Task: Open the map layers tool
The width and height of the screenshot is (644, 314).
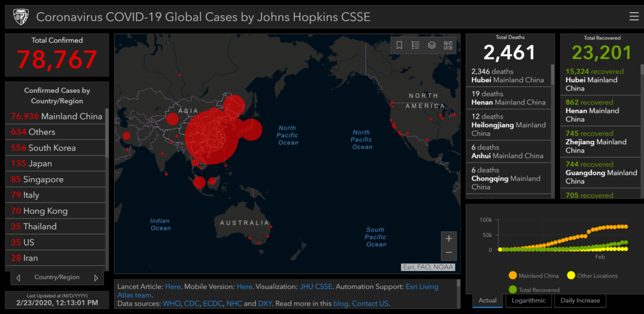Action: click(x=432, y=45)
